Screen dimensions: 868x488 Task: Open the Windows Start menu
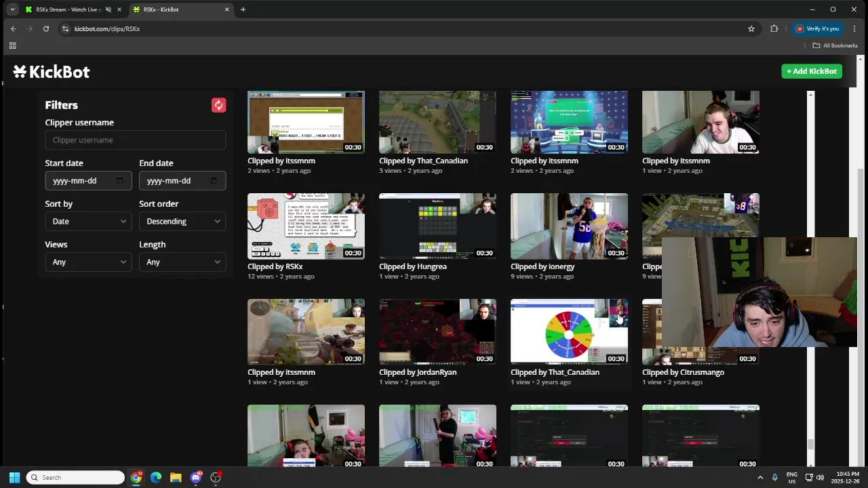[x=14, y=477]
